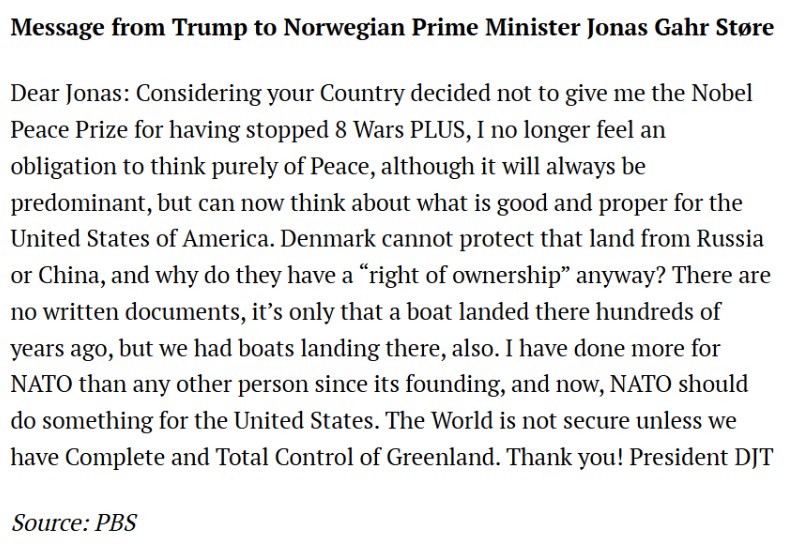This screenshot has width=786, height=557.
Task: Click the 'Dear Jonas:' greeting
Action: coord(69,94)
